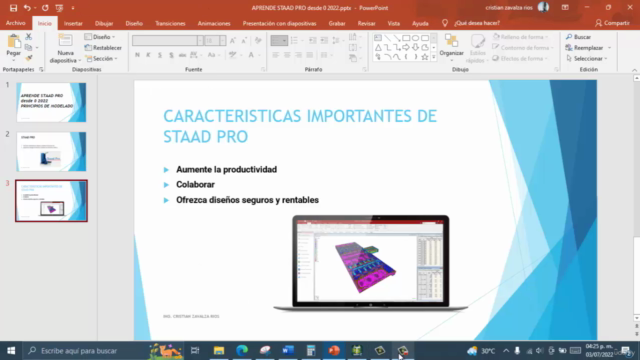The image size is (640, 360).
Task: Open the Seleccionar dropdown
Action: point(587,58)
